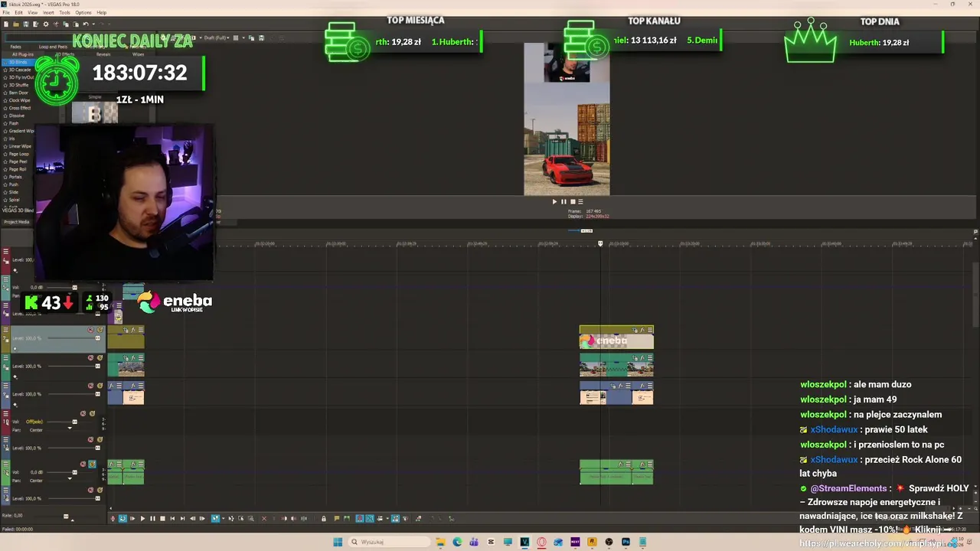Click the preview overlays grid icon
Screen dimensions: 980x551
[236, 37]
